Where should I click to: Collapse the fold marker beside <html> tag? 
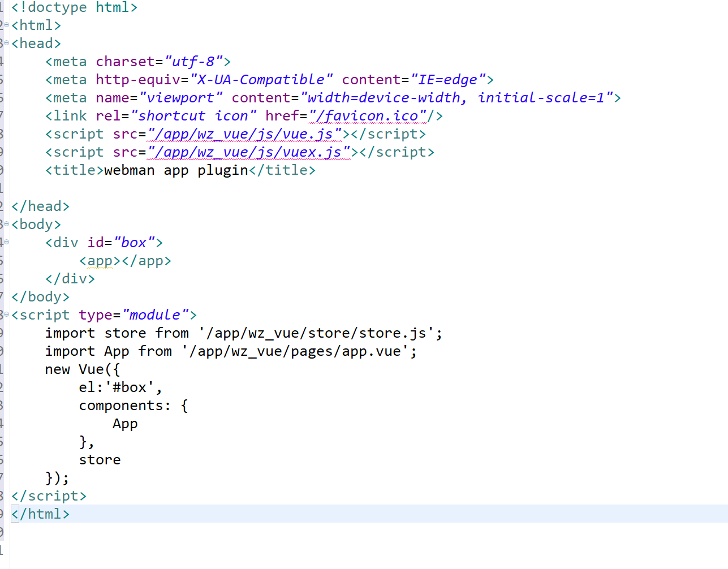pos(6,25)
